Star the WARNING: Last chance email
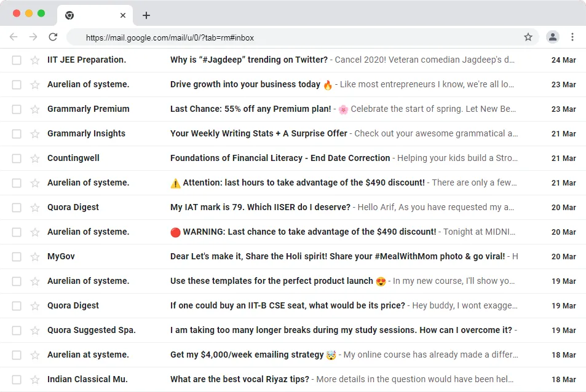 coord(35,232)
